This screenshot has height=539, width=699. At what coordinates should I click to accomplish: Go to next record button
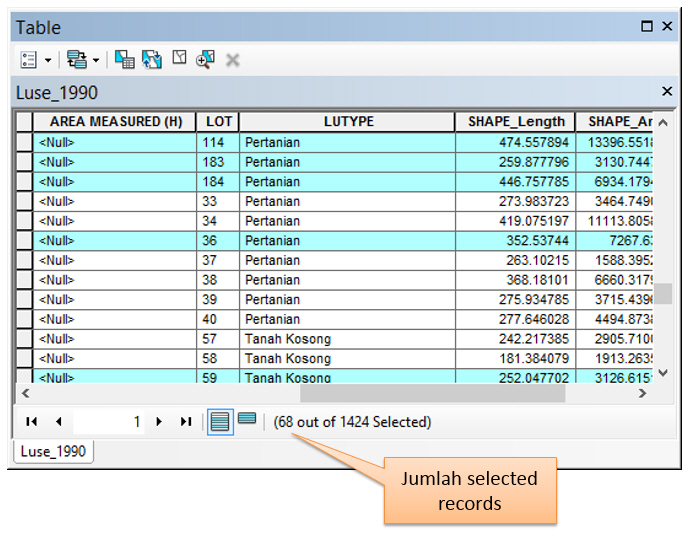(x=159, y=422)
